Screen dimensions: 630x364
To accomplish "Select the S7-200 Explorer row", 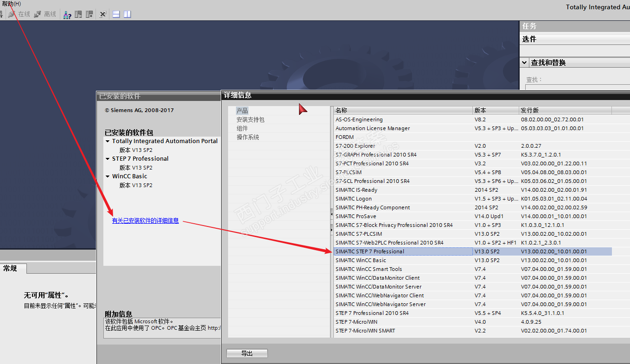I will pos(473,146).
